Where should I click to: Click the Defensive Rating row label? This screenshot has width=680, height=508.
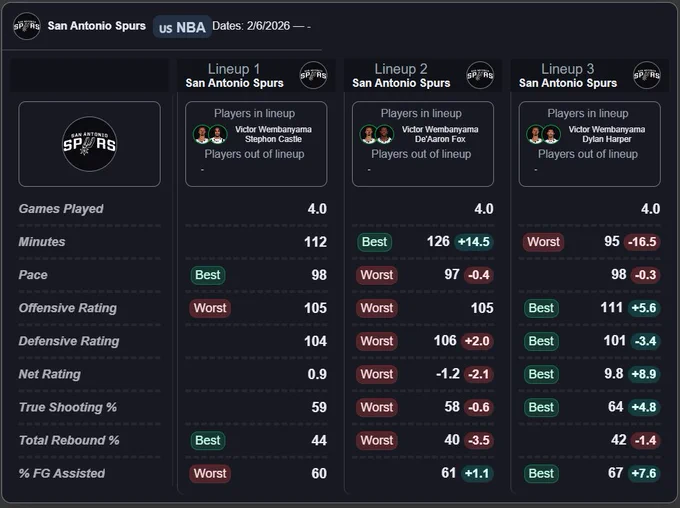point(69,341)
